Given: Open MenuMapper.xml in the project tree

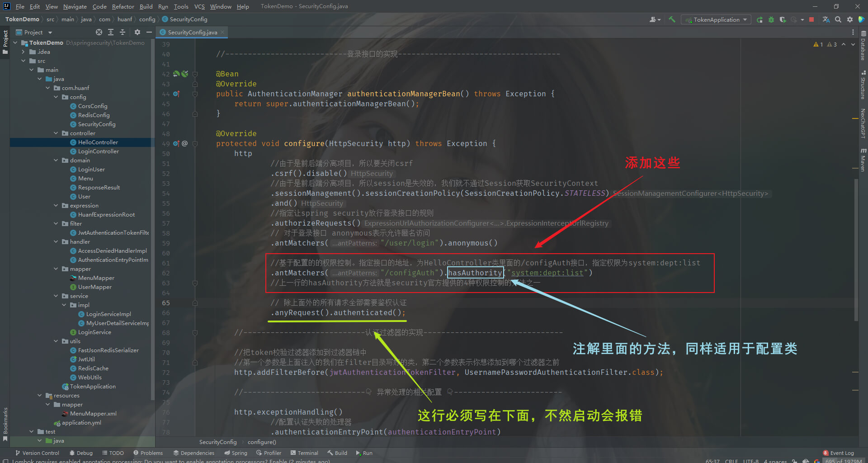Looking at the screenshot, I should tap(93, 413).
